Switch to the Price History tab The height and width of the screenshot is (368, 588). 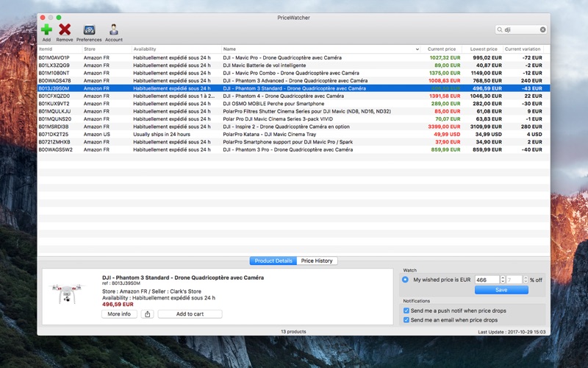click(x=317, y=261)
